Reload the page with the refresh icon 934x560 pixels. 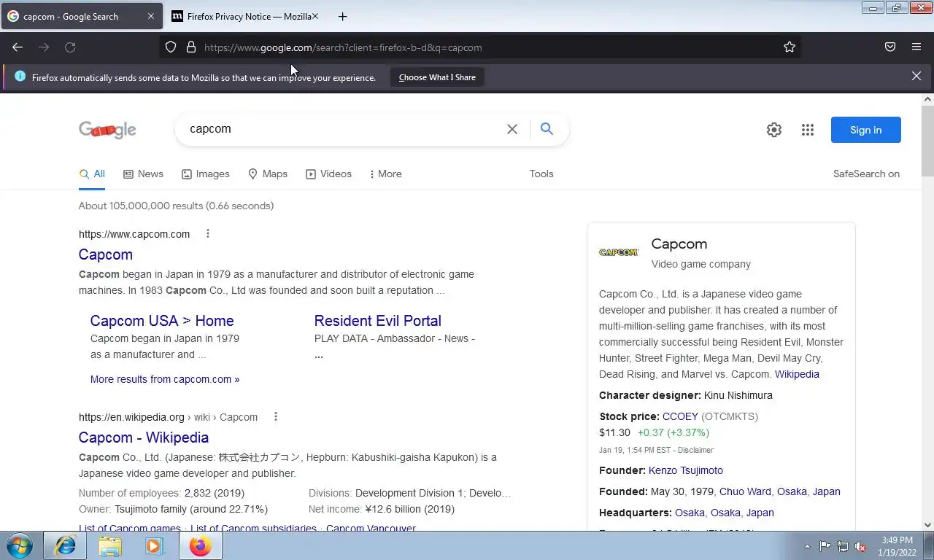[70, 47]
